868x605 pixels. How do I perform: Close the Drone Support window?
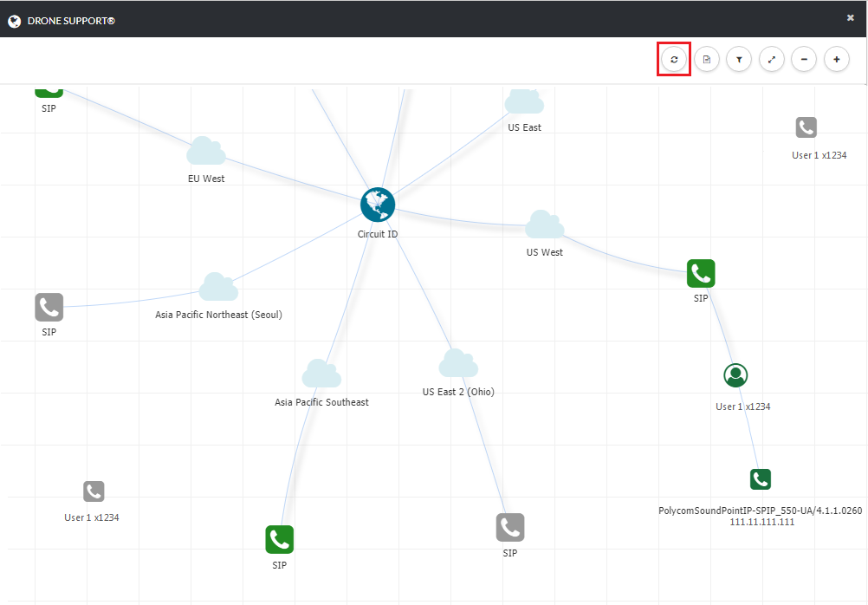coord(850,17)
